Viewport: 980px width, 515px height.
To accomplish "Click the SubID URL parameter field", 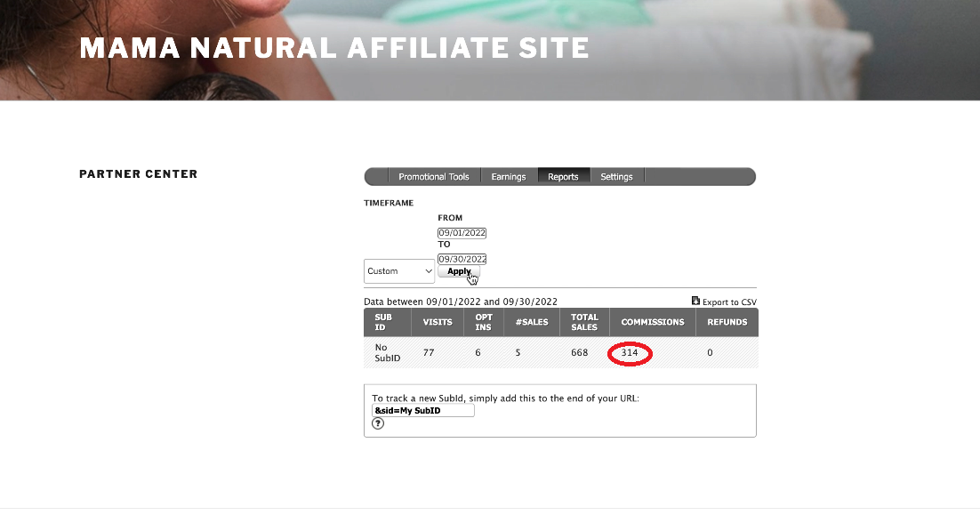I will [x=423, y=411].
